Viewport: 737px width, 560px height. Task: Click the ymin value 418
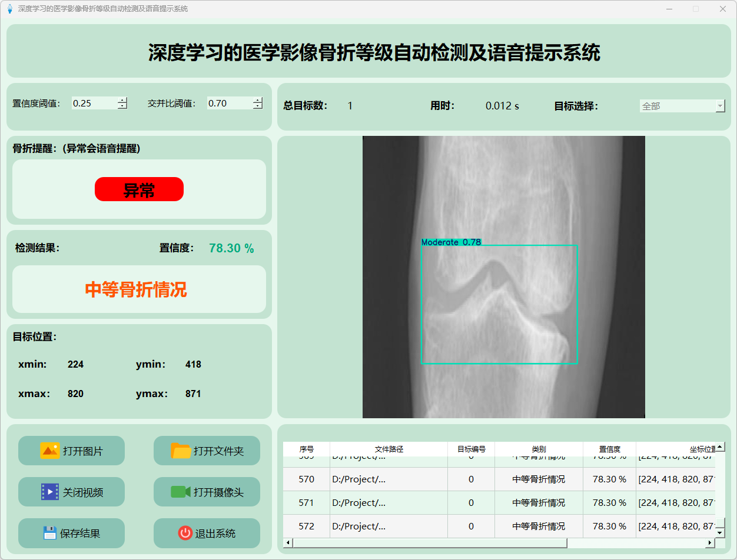tap(193, 364)
